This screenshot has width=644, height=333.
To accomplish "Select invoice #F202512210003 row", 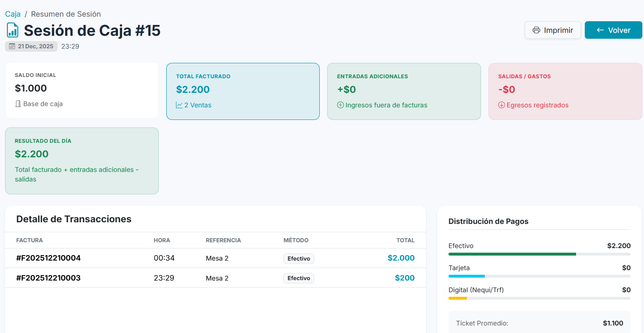I will pos(48,278).
